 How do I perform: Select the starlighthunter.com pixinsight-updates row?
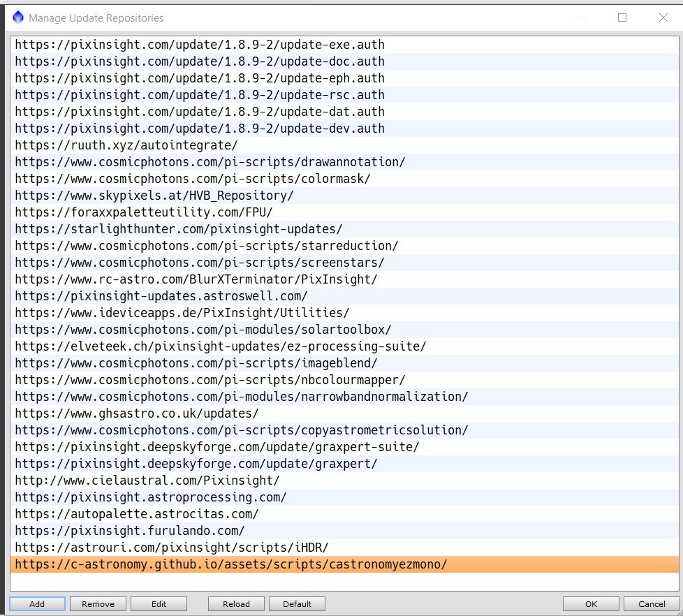(x=344, y=229)
